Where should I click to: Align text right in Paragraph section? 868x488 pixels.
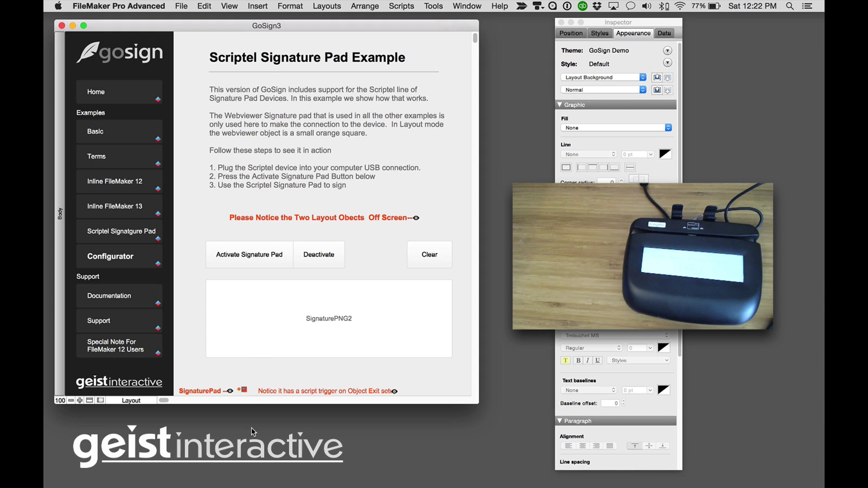[x=596, y=446]
